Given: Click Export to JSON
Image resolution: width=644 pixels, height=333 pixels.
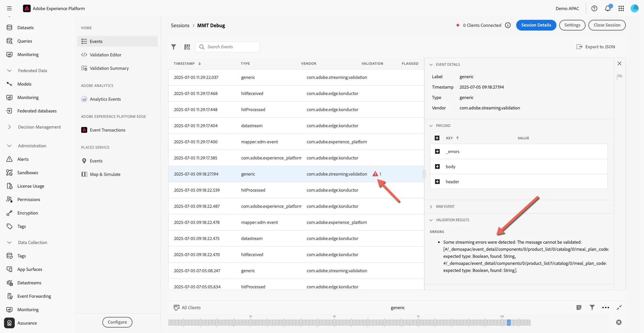Looking at the screenshot, I should pyautogui.click(x=596, y=47).
